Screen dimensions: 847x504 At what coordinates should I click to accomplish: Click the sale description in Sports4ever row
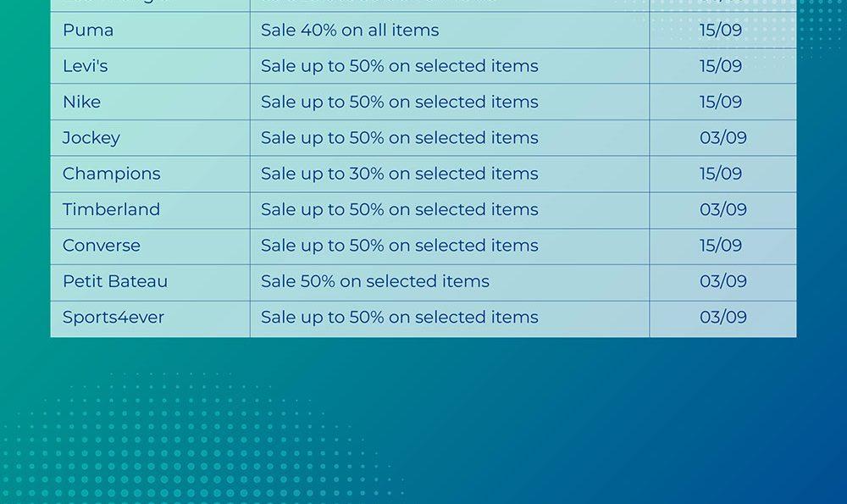[x=399, y=318]
